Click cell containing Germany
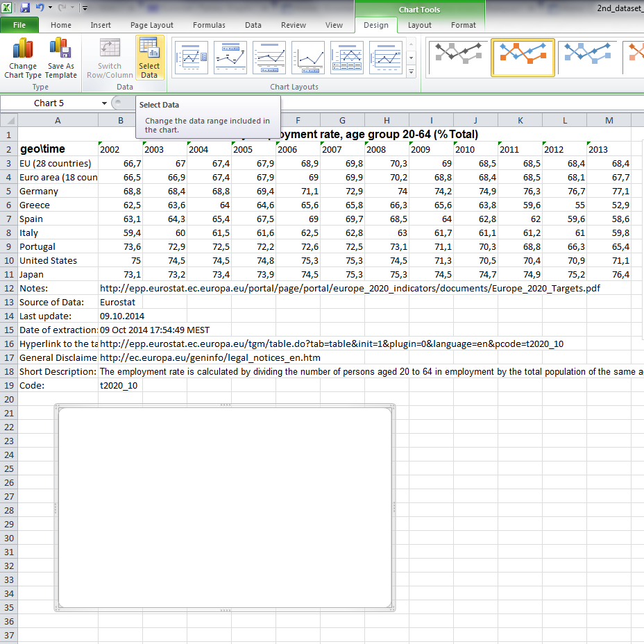This screenshot has height=644, width=644. 58,192
